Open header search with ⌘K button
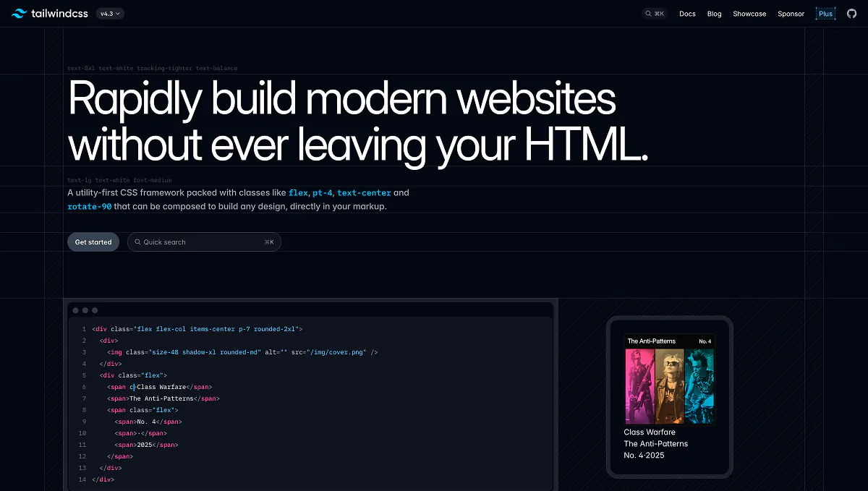Viewport: 868px width, 491px height. [655, 14]
